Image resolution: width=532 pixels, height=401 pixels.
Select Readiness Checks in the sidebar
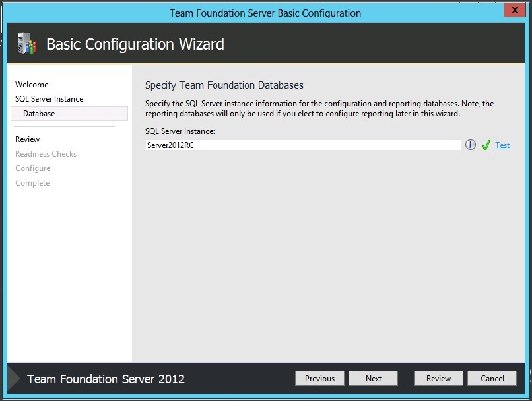46,154
